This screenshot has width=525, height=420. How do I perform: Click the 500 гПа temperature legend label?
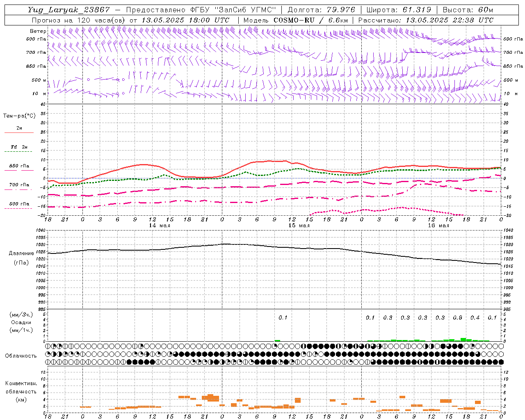[19, 204]
